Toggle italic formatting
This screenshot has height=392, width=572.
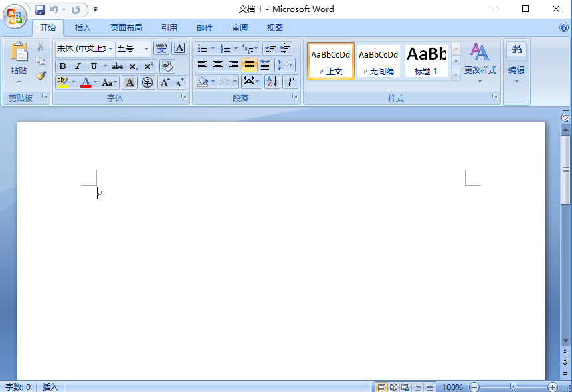78,66
